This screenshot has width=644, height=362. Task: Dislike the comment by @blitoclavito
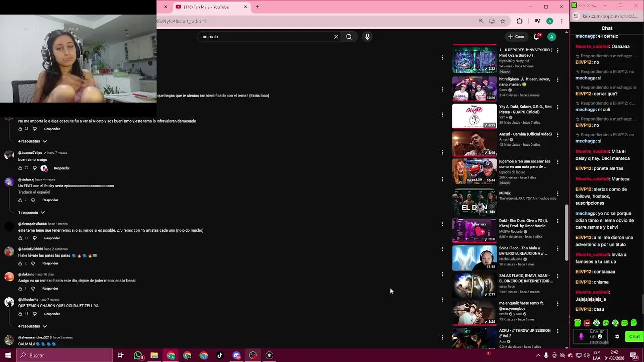click(x=35, y=314)
